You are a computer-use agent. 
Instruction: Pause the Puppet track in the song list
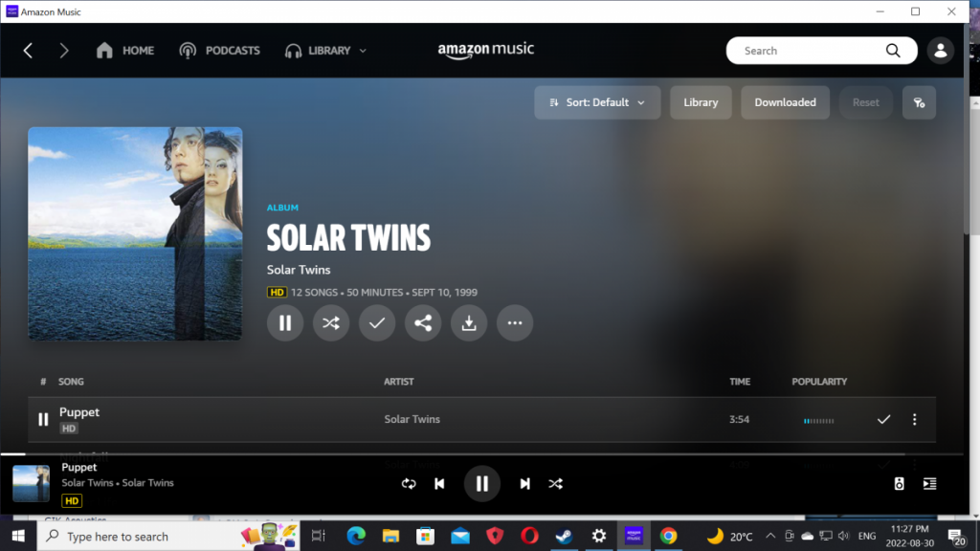tap(43, 419)
